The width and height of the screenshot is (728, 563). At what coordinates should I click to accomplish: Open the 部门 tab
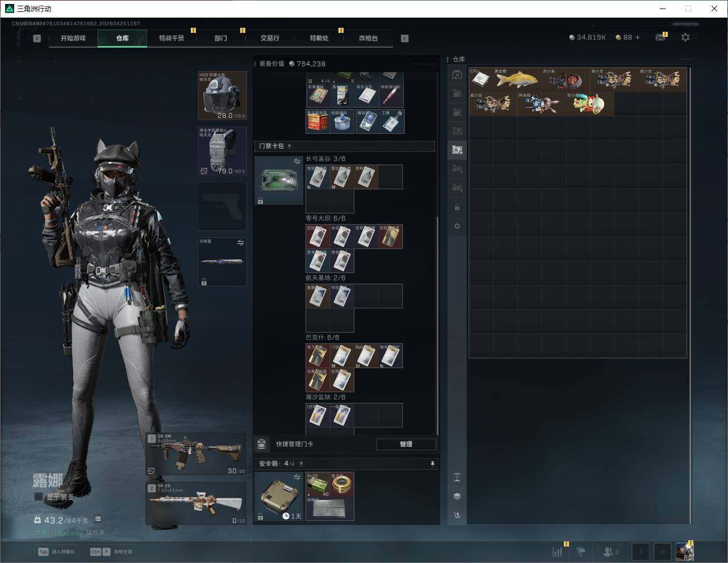click(x=220, y=38)
